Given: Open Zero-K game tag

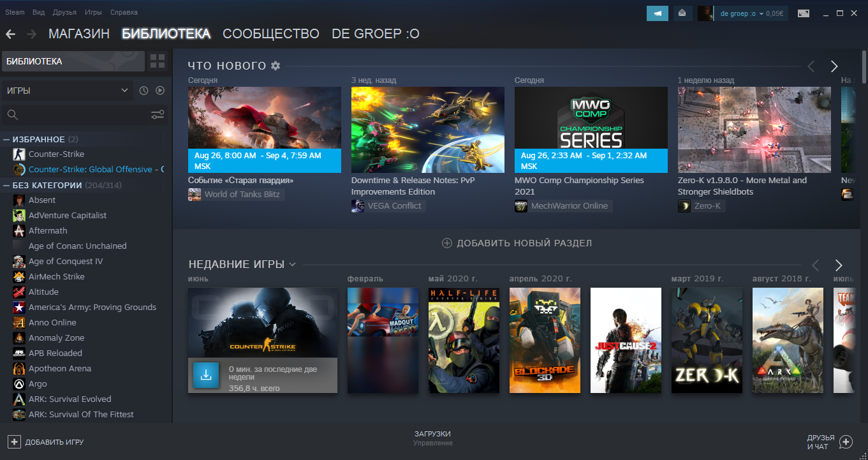Looking at the screenshot, I should [x=701, y=205].
